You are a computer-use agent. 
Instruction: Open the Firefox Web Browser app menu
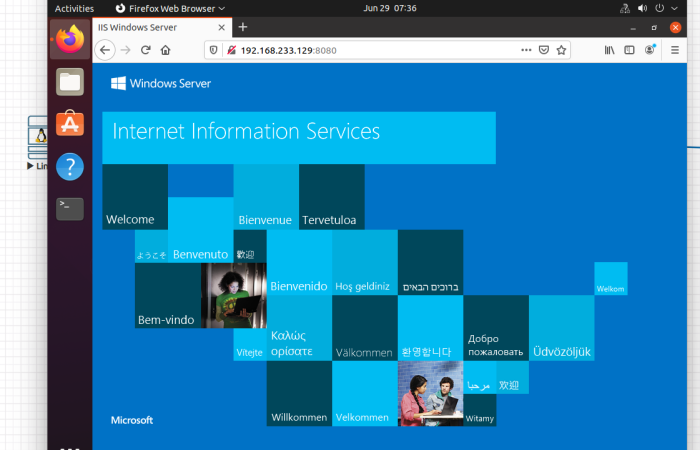tap(170, 8)
